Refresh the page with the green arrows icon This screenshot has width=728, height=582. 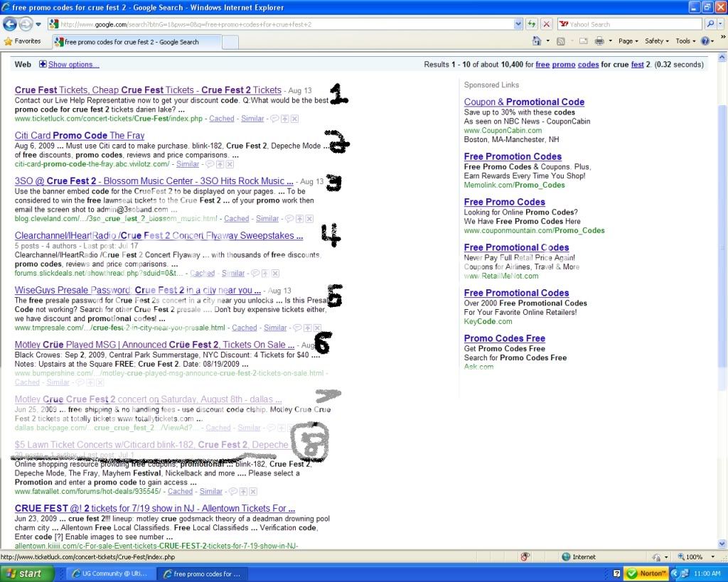(x=532, y=24)
